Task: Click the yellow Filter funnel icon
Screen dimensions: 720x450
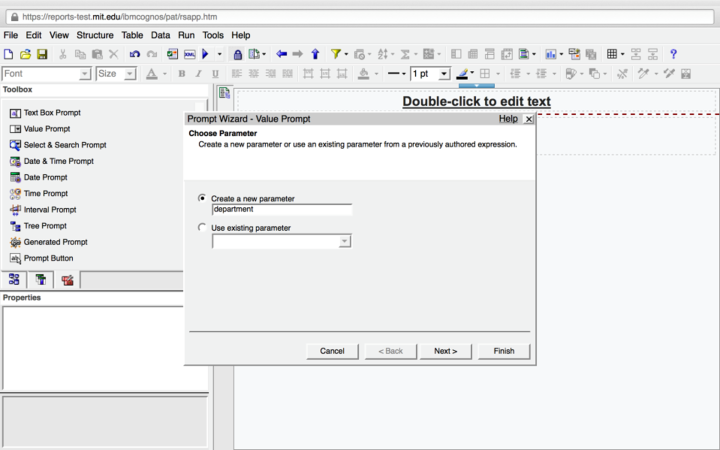Action: pos(336,54)
